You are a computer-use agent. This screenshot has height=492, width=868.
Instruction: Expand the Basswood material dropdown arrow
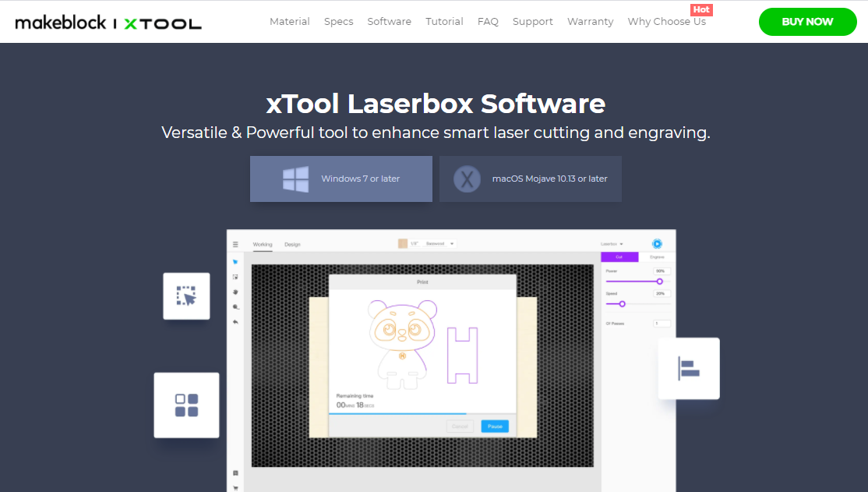tap(452, 244)
